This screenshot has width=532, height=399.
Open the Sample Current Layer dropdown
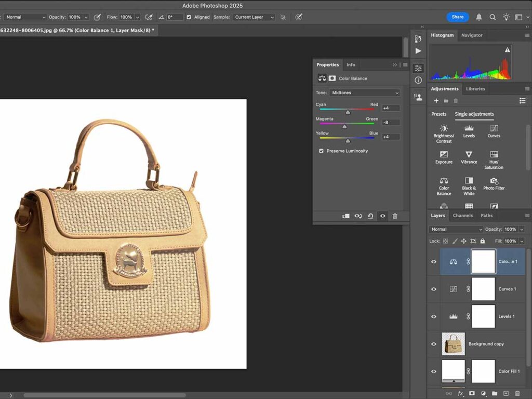[x=254, y=17]
